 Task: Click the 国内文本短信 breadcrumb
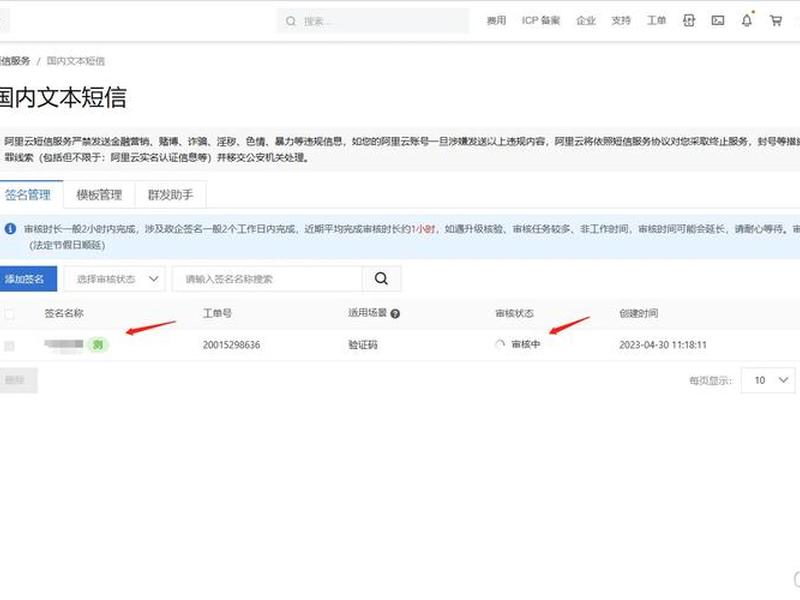point(76,61)
